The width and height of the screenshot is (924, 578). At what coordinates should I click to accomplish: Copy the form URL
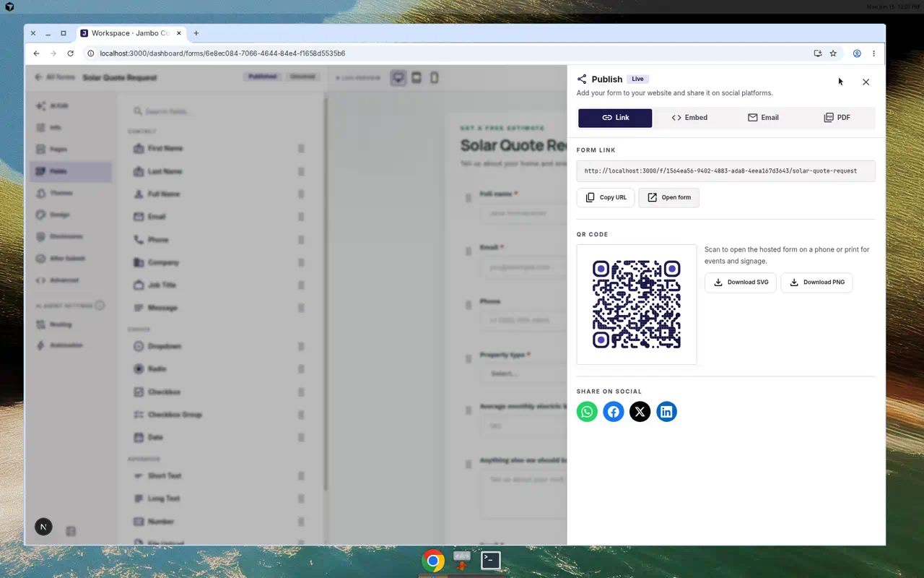[x=606, y=197]
